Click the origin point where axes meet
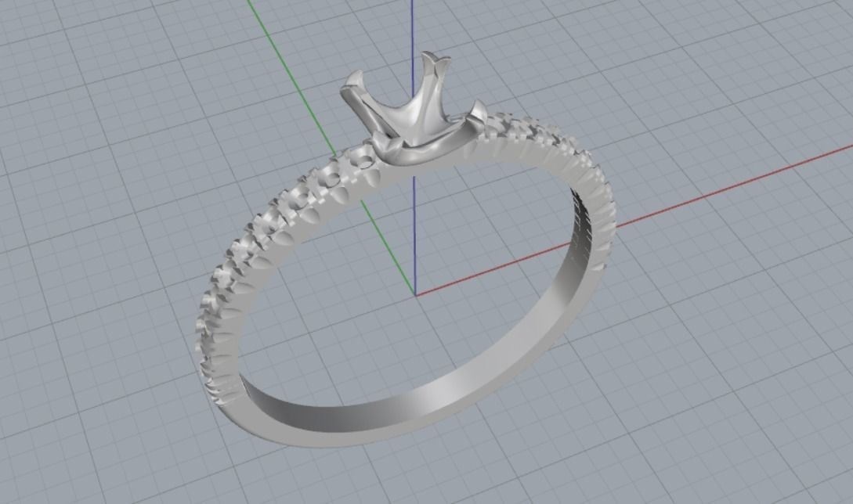This screenshot has width=853, height=504. (415, 295)
